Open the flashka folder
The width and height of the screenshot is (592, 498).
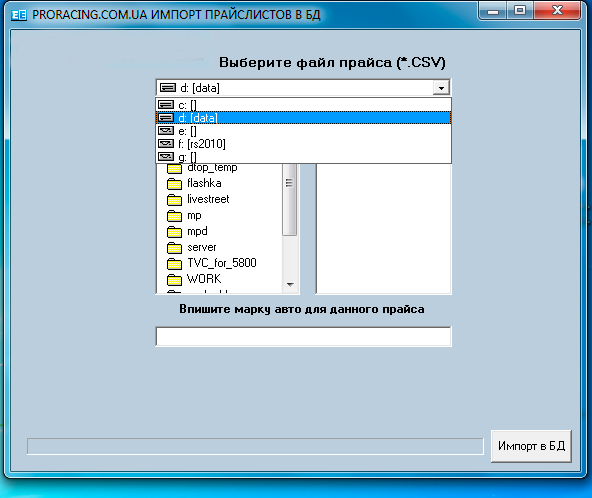[194, 183]
